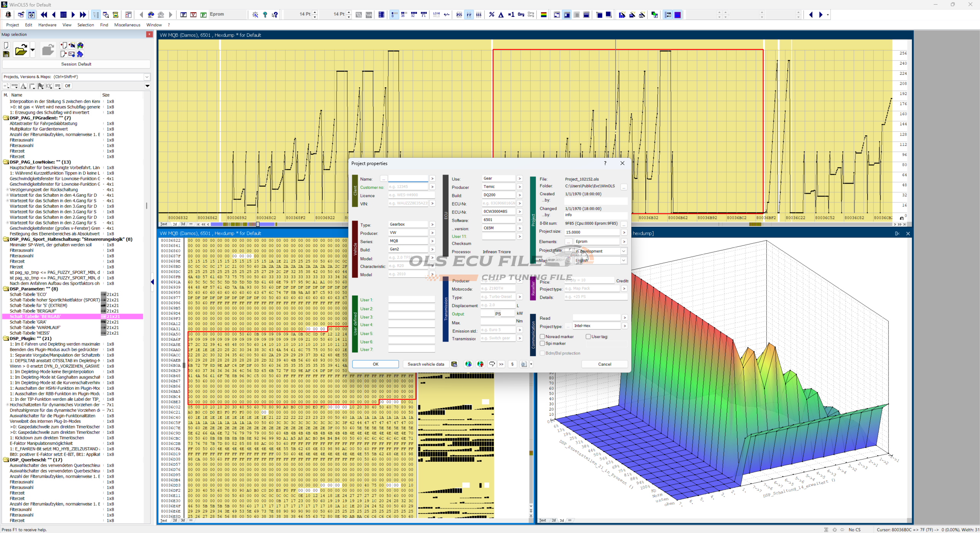Click the magic wand settings toolbar icon
Viewport: 980px width, 533px height.
click(x=255, y=15)
